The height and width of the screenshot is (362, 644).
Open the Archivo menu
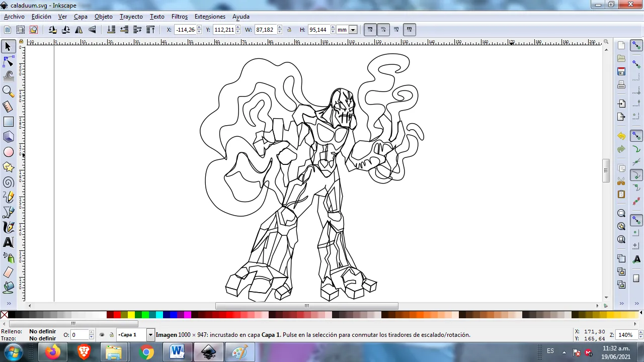pos(14,17)
